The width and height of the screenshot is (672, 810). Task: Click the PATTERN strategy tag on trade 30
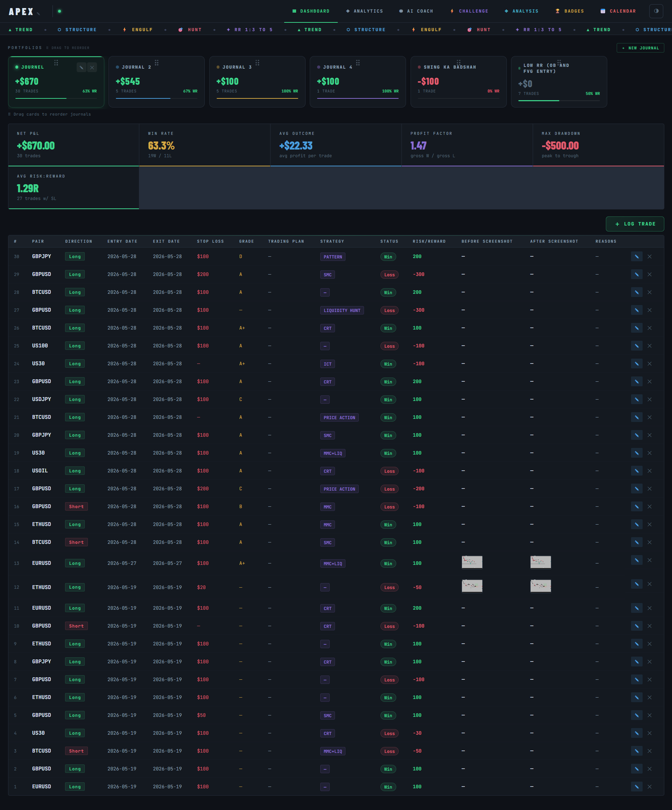click(x=333, y=257)
